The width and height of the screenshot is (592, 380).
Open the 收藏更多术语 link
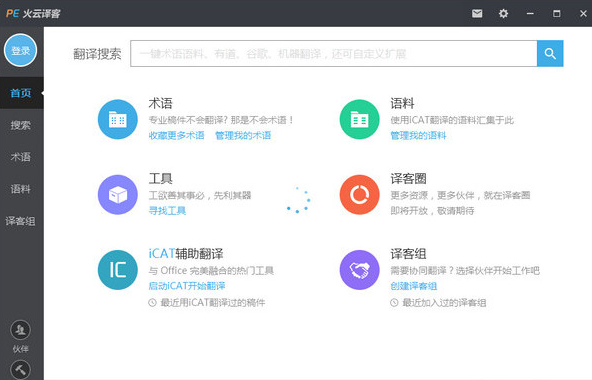pyautogui.click(x=176, y=135)
